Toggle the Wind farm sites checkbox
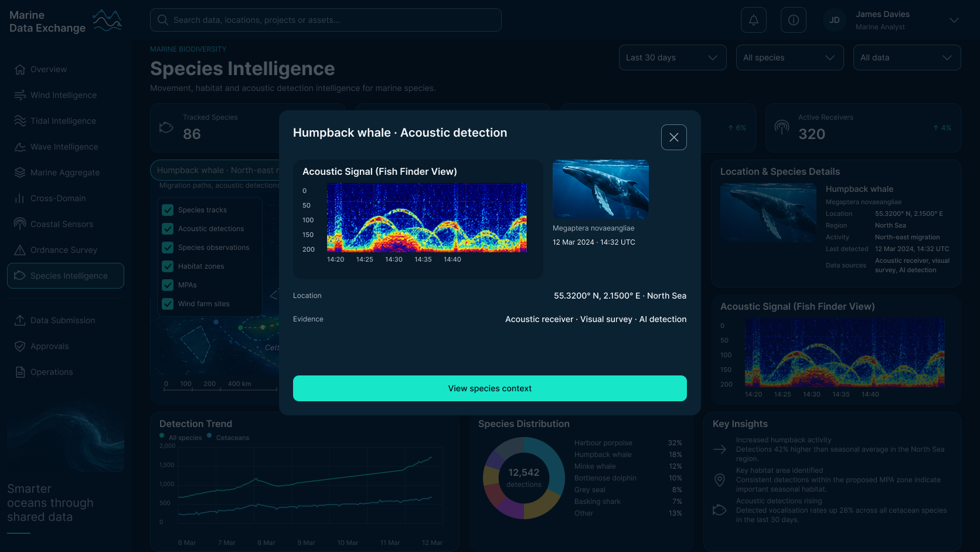 coord(168,304)
